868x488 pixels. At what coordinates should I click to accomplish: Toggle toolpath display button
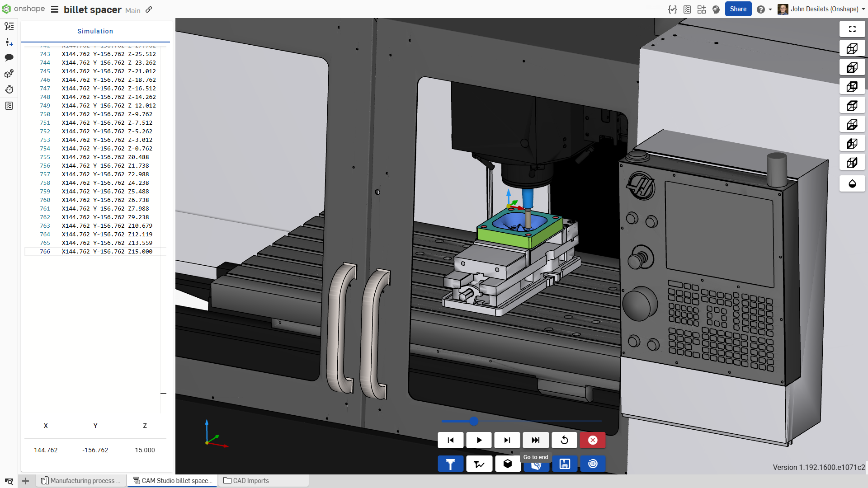coord(479,464)
